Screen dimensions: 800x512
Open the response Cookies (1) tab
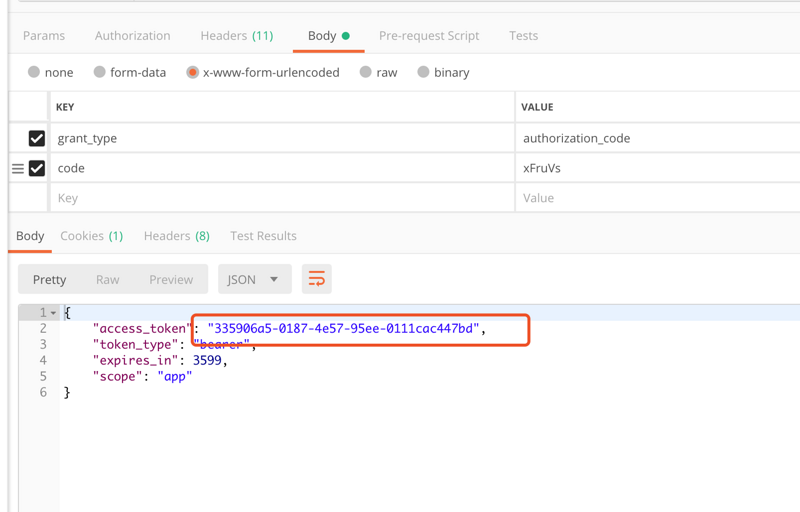(92, 236)
